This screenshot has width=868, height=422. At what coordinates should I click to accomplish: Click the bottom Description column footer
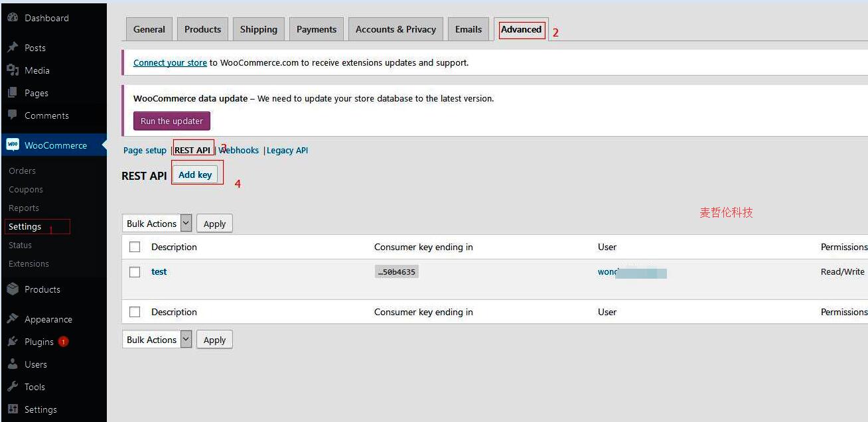[x=174, y=312]
